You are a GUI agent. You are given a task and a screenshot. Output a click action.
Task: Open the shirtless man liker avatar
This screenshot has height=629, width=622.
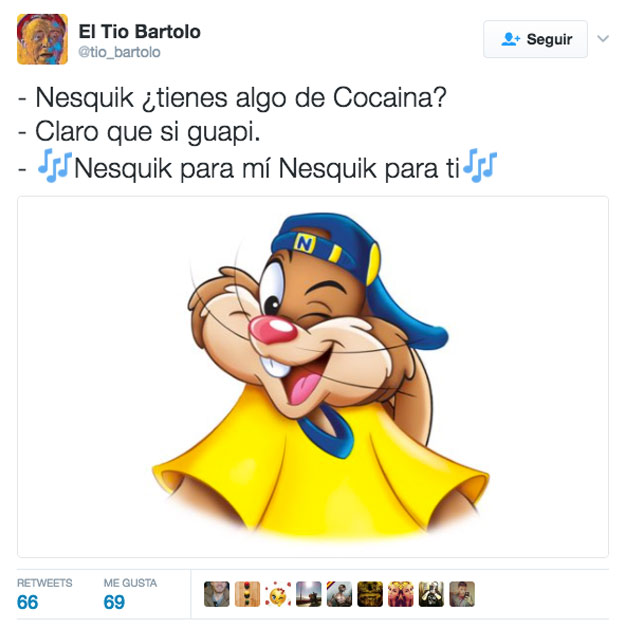point(339,594)
